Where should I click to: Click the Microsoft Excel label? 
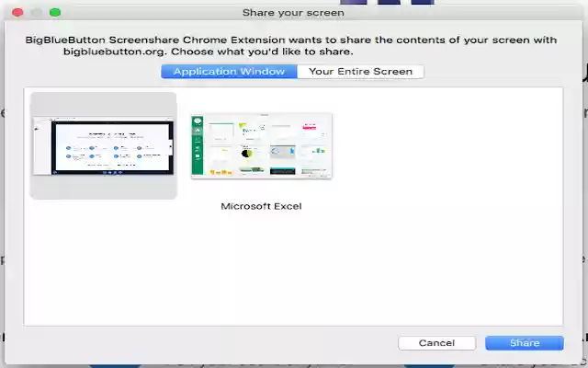point(261,206)
